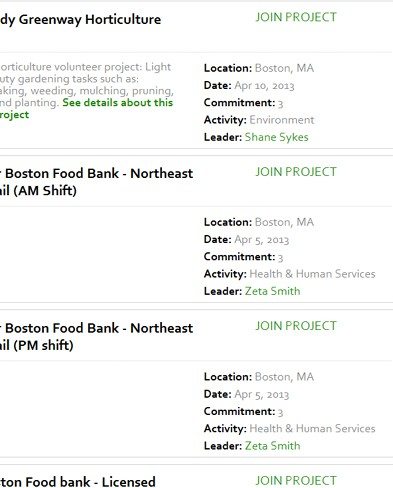Open the Greenway Horticulture project title
Screen dimensions: 393x488
point(80,20)
